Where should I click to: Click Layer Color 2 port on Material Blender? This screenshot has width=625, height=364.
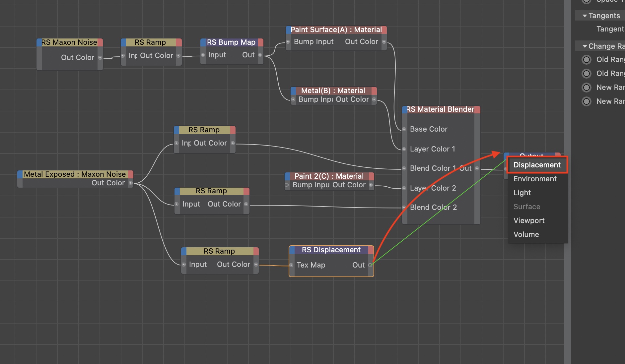tap(404, 188)
